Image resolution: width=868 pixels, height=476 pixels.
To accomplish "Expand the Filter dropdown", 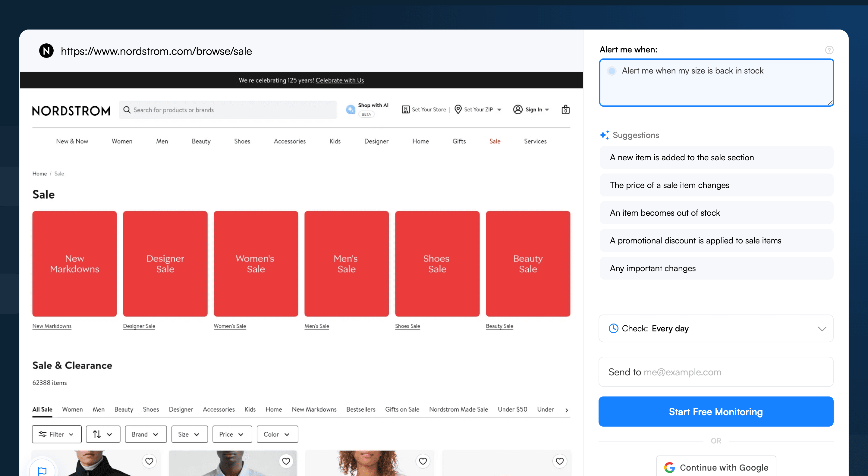I will [57, 434].
